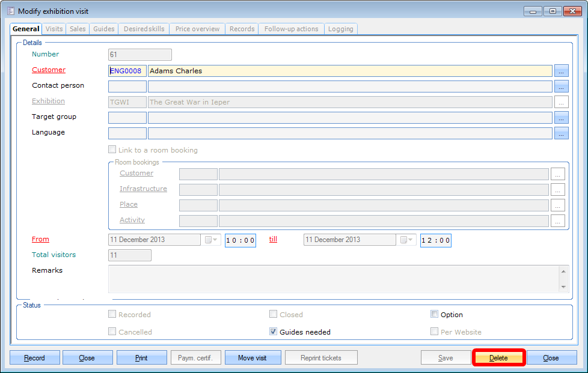Open Contact person lookup ellipsis button
Image resolution: width=588 pixels, height=373 pixels.
tap(561, 86)
